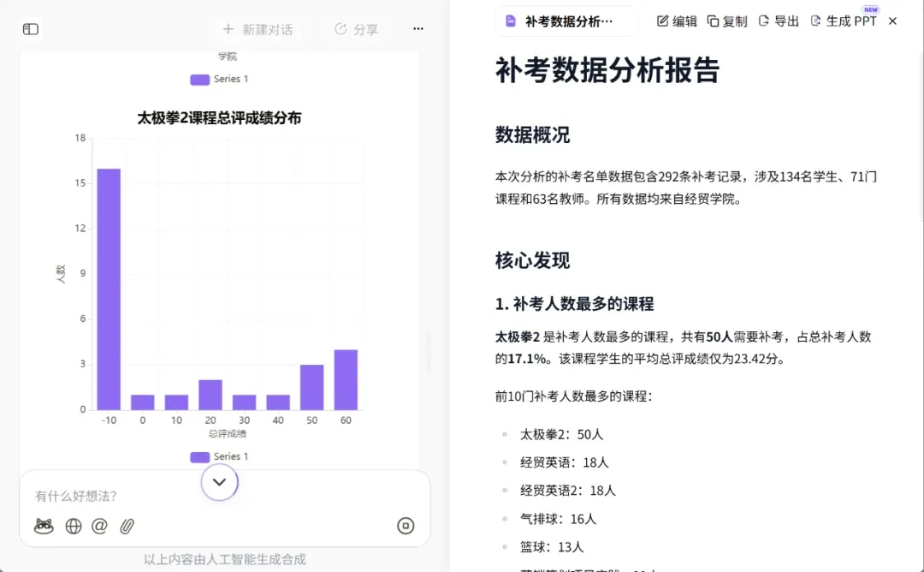Export the report via 导出

pyautogui.click(x=779, y=21)
